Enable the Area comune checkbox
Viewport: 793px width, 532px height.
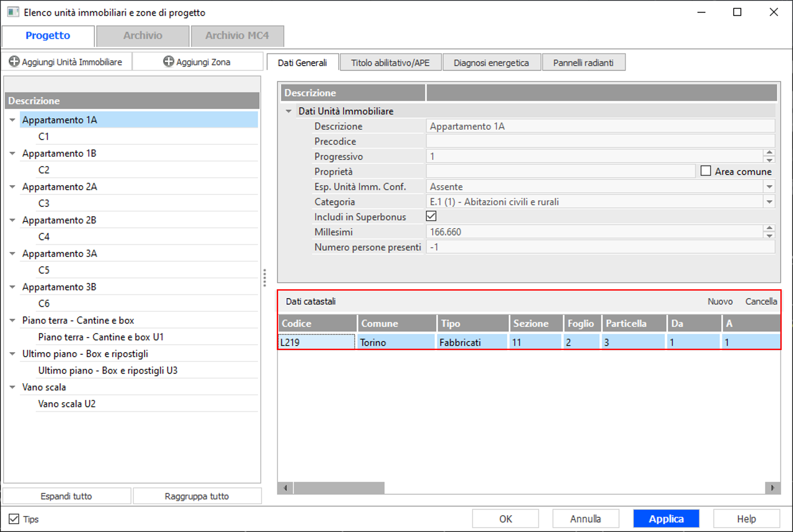pyautogui.click(x=706, y=171)
